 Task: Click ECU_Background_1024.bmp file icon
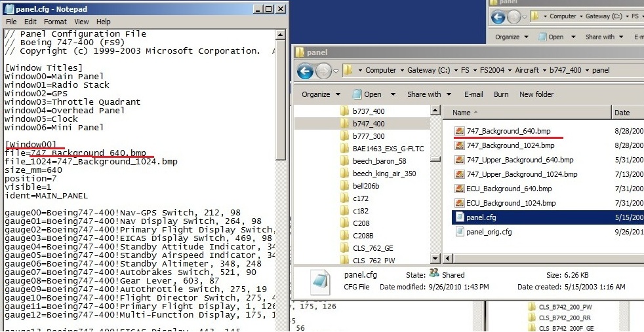point(460,203)
